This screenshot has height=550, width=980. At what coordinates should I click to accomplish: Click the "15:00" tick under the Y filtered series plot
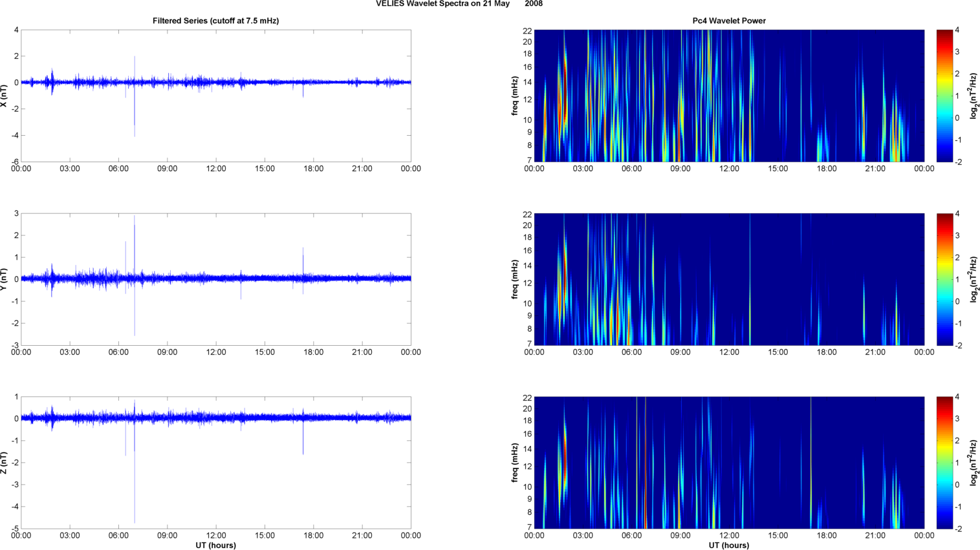point(265,352)
